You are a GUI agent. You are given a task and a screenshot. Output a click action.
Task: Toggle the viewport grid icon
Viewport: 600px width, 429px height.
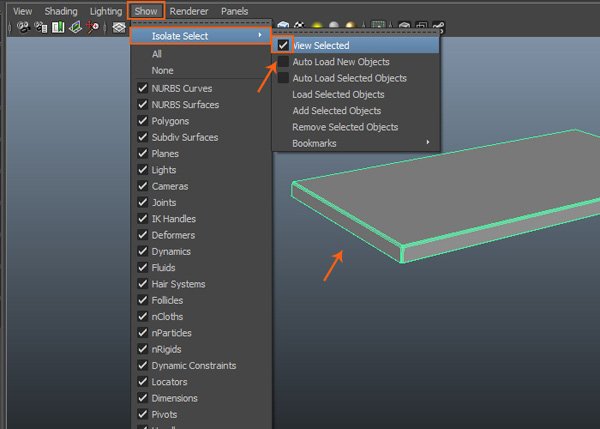pos(119,27)
